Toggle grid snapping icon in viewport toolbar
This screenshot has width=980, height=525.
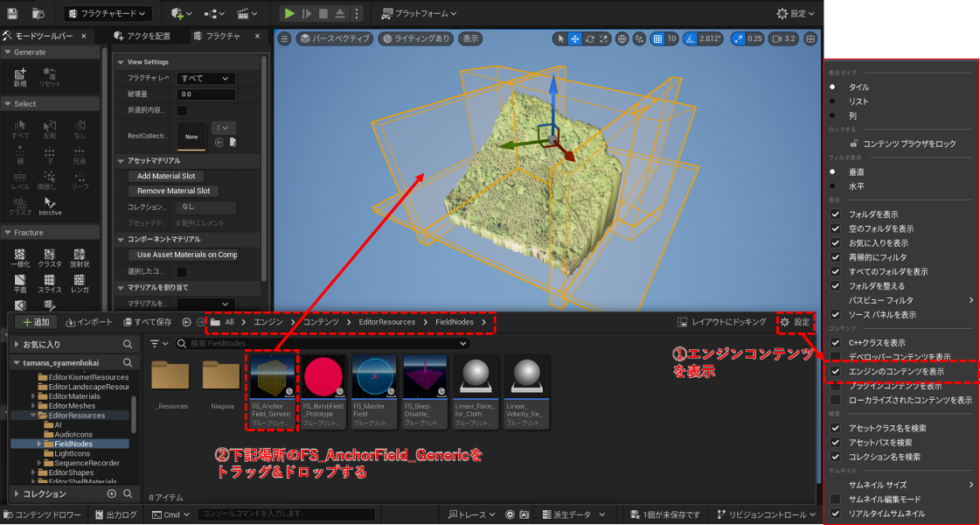(x=657, y=39)
